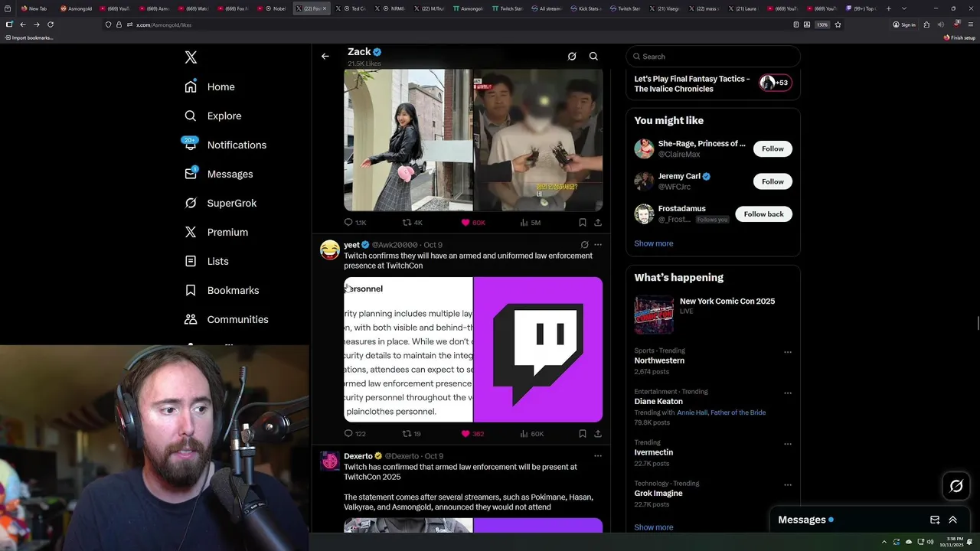
Task: Unlike the top post with 60K likes
Action: [473, 222]
